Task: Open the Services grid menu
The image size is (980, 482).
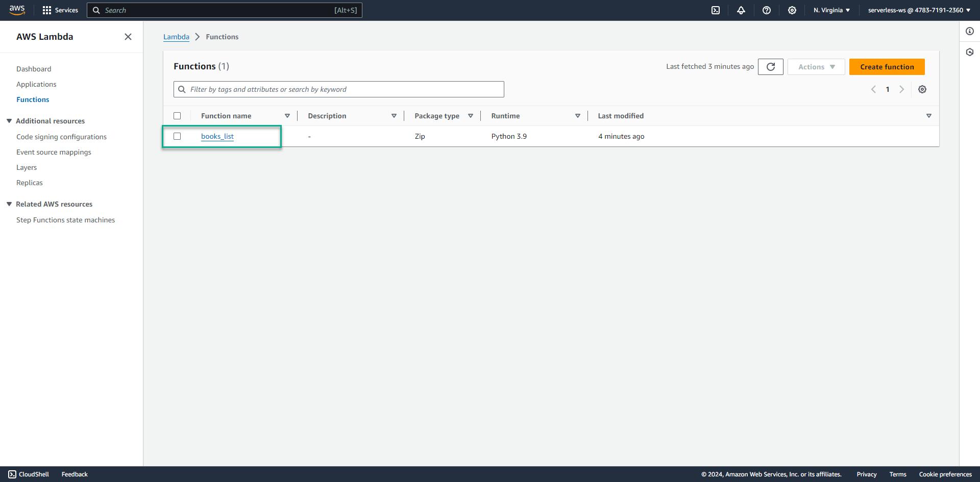Action: click(60, 10)
